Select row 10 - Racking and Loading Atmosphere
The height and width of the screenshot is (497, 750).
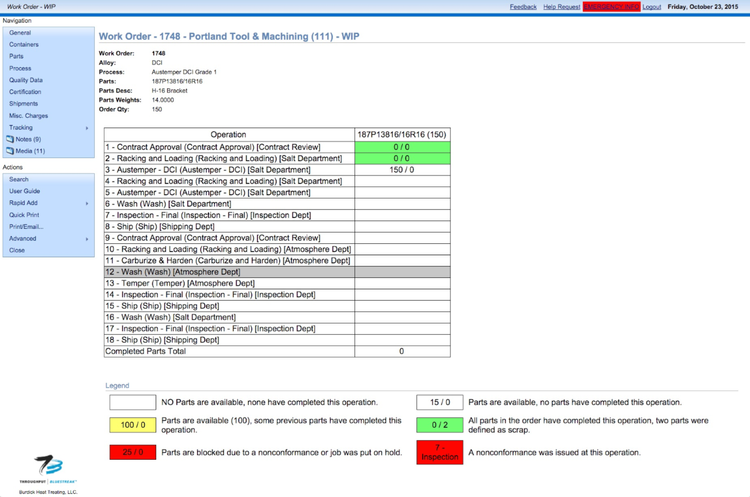tap(229, 249)
